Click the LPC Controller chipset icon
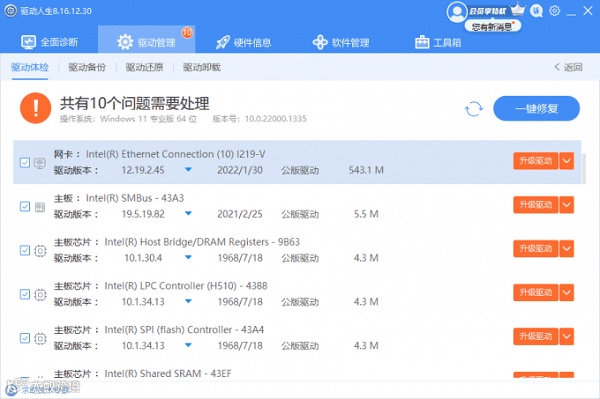The image size is (600, 399). pos(40,295)
